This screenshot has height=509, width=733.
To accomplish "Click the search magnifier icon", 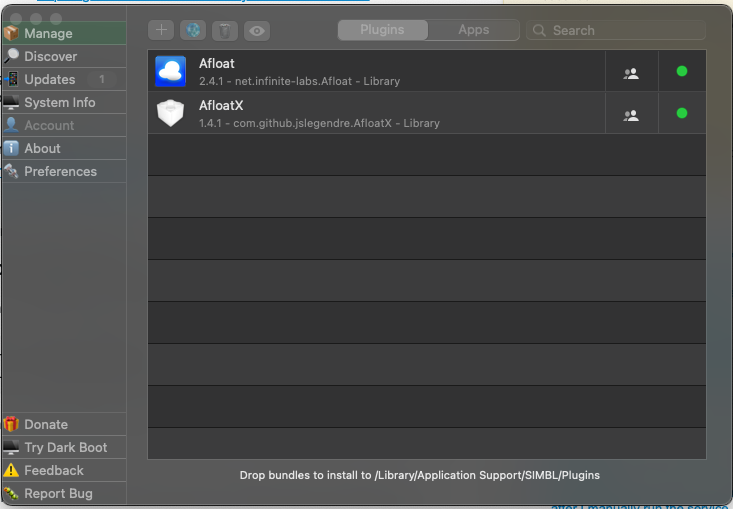I will (539, 30).
